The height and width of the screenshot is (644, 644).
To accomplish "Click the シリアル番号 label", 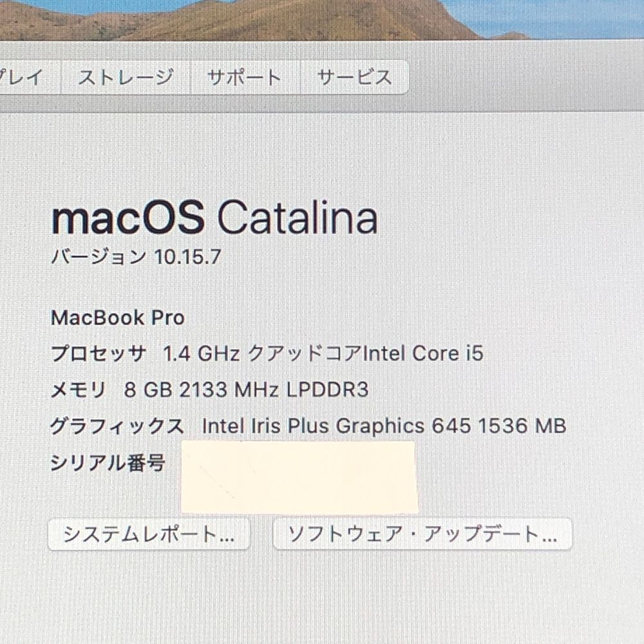I will click(108, 463).
